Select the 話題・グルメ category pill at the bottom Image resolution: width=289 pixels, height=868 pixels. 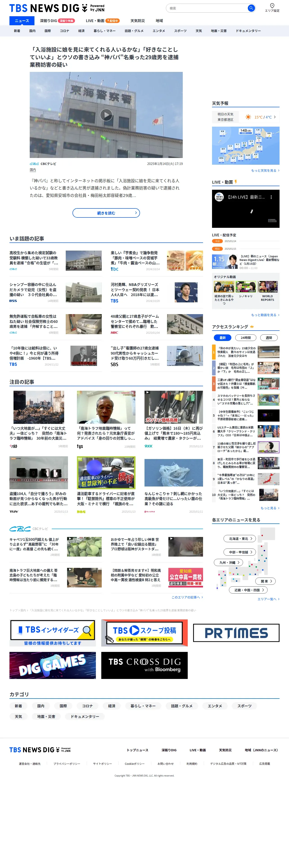point(182,706)
